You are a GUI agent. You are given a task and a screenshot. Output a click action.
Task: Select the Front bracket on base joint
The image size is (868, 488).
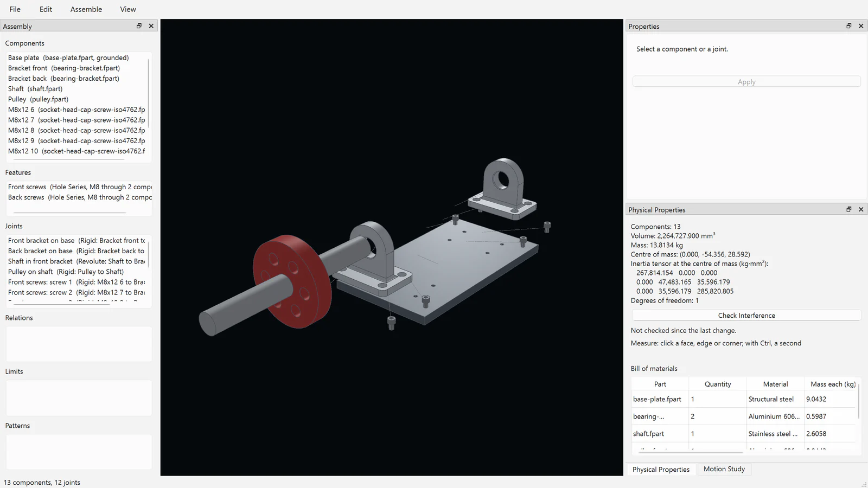77,241
